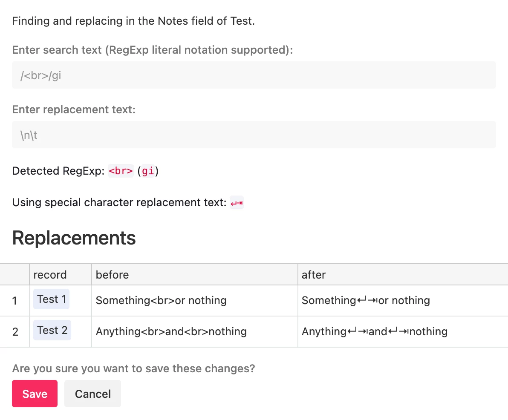The image size is (508, 420).
Task: Select the "Anything<br>and<br>nothing" before cell
Action: click(171, 332)
